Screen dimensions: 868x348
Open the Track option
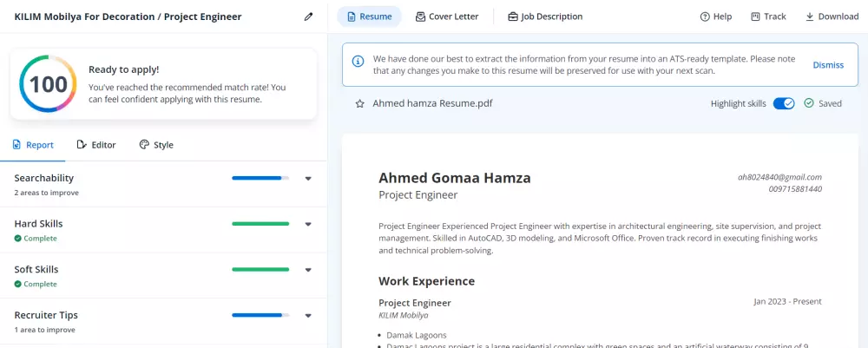768,16
